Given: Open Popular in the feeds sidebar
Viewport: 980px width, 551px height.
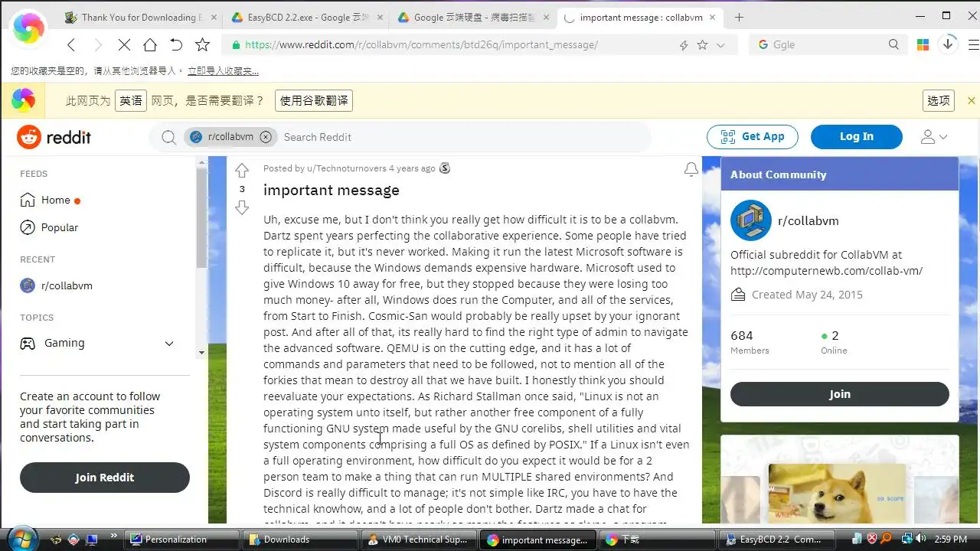Looking at the screenshot, I should [49, 227].
